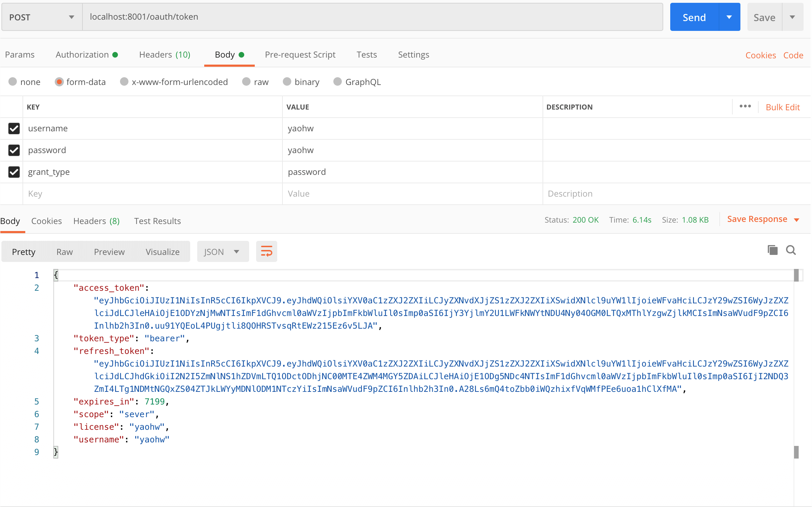812x507 pixels.
Task: Expand Save button dropdown arrow
Action: 792,17
